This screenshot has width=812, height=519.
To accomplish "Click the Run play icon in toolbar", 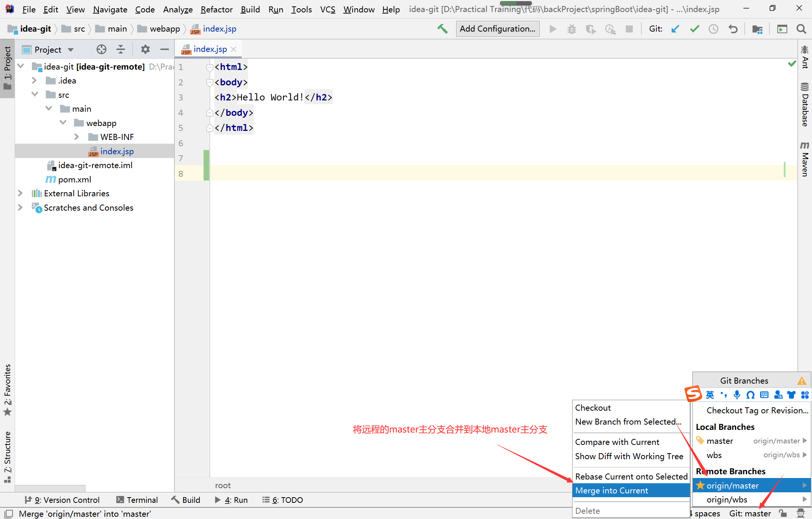I will (553, 29).
